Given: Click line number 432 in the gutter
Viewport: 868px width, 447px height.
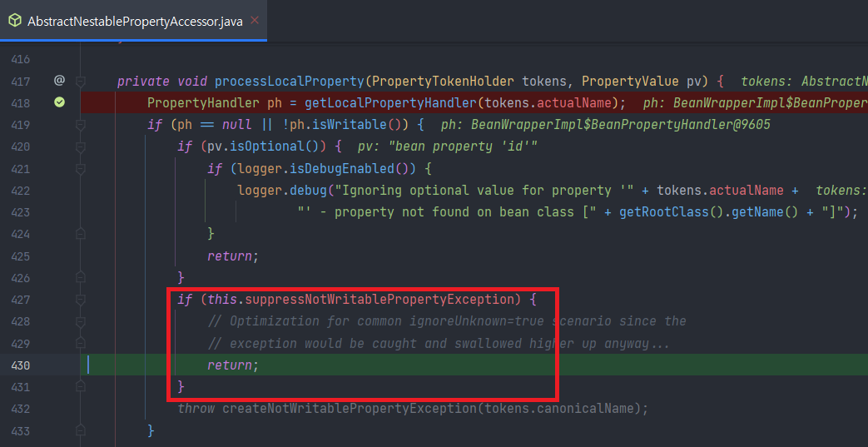Looking at the screenshot, I should click(x=21, y=409).
